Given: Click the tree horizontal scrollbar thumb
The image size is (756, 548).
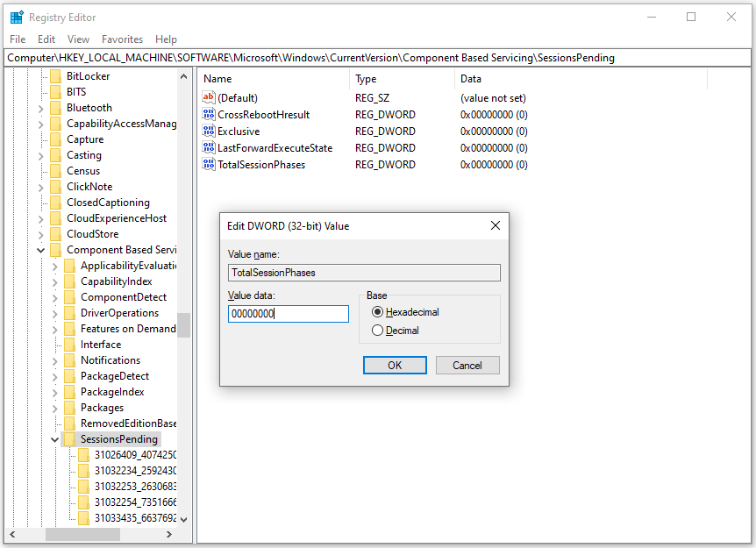Looking at the screenshot, I should click(x=82, y=535).
